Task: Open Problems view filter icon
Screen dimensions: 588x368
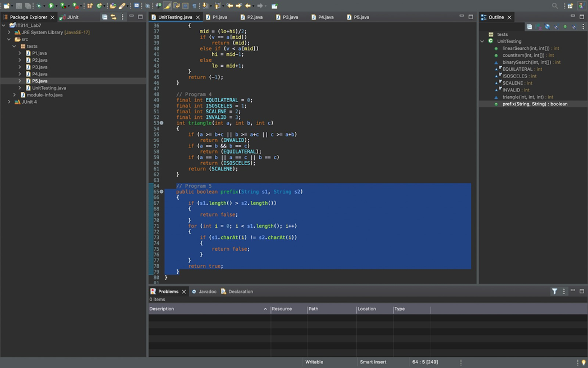Action: 555,291
